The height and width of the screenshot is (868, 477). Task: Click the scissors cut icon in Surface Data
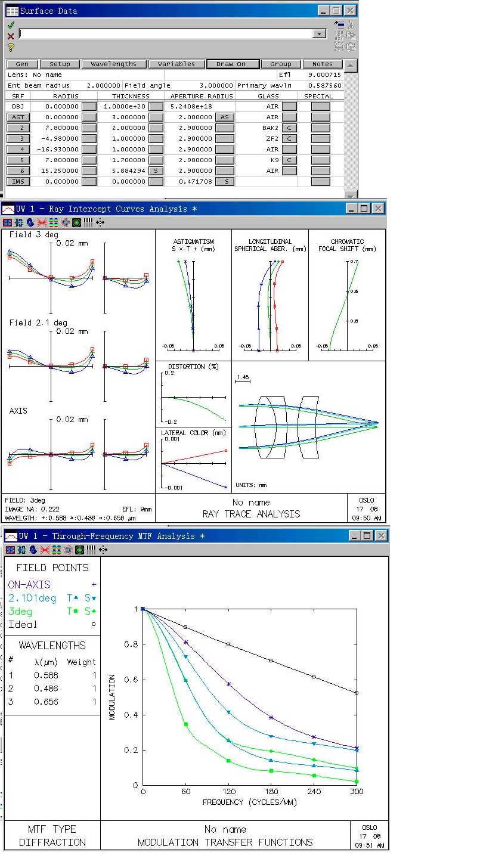point(351,24)
